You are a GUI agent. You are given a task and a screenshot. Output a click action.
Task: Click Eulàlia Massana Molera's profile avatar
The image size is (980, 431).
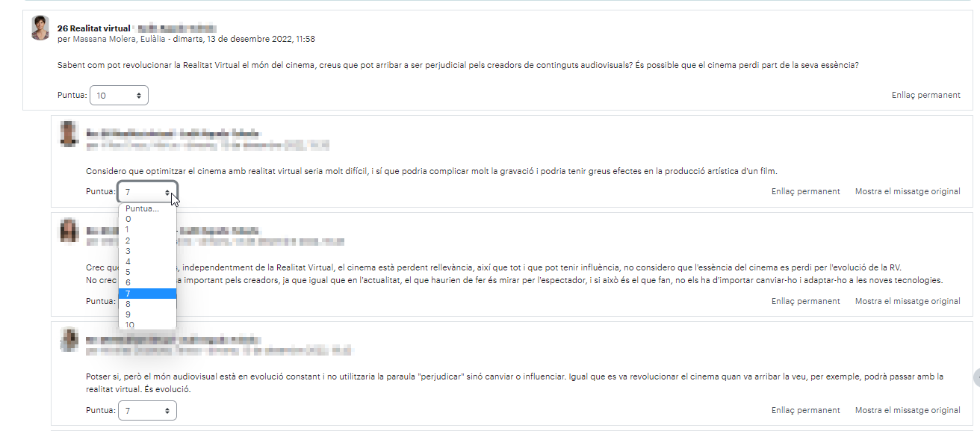(x=40, y=28)
